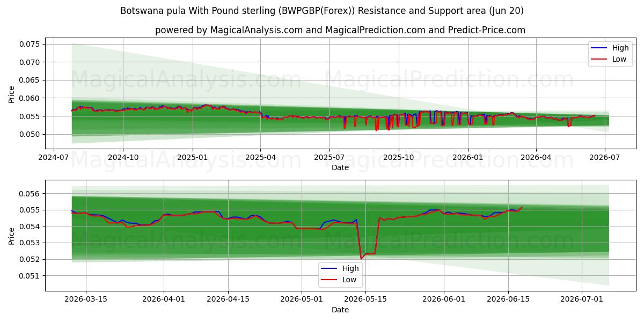The image size is (644, 322).
Task: Click the 0.053 tick on the bottom chart
Action: point(30,243)
